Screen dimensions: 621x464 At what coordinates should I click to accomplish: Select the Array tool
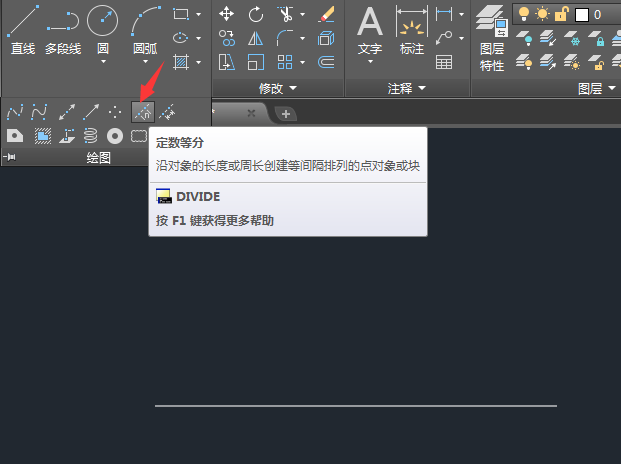point(285,62)
